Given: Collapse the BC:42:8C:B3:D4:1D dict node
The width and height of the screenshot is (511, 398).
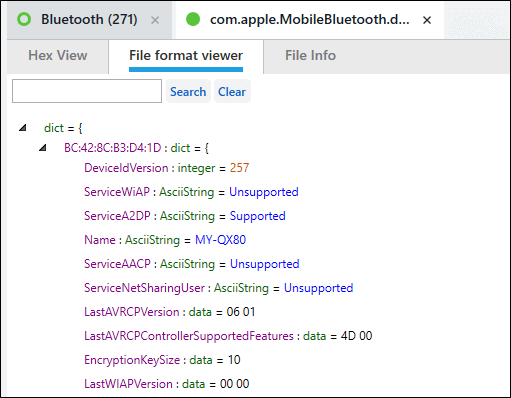Looking at the screenshot, I should point(43,148).
